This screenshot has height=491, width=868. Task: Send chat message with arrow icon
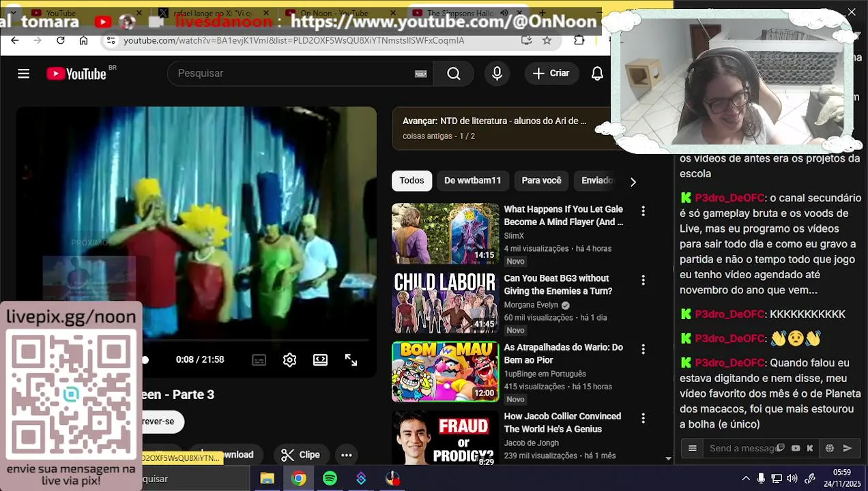pyautogui.click(x=848, y=448)
